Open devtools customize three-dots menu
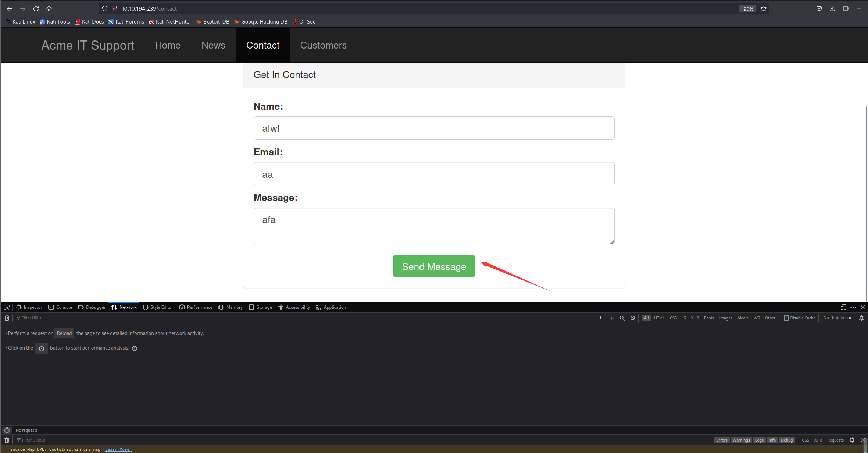This screenshot has height=453, width=868. pos(853,307)
